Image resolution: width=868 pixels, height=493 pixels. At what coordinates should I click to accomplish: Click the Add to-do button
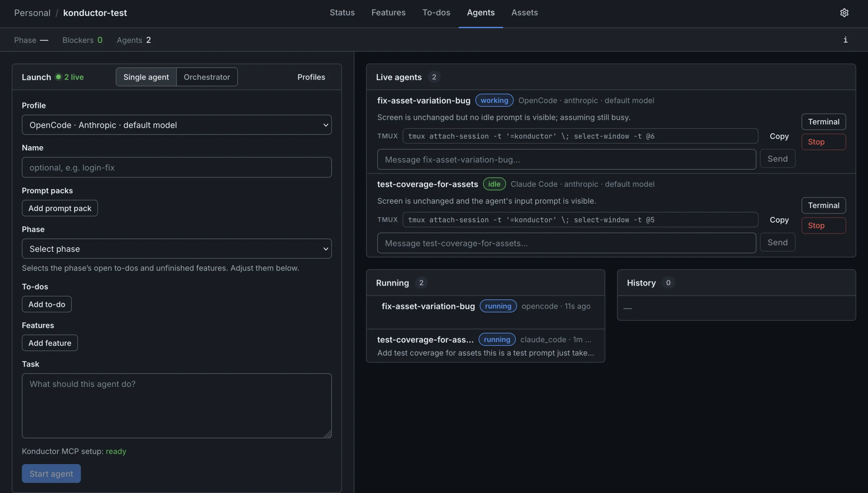coord(47,304)
